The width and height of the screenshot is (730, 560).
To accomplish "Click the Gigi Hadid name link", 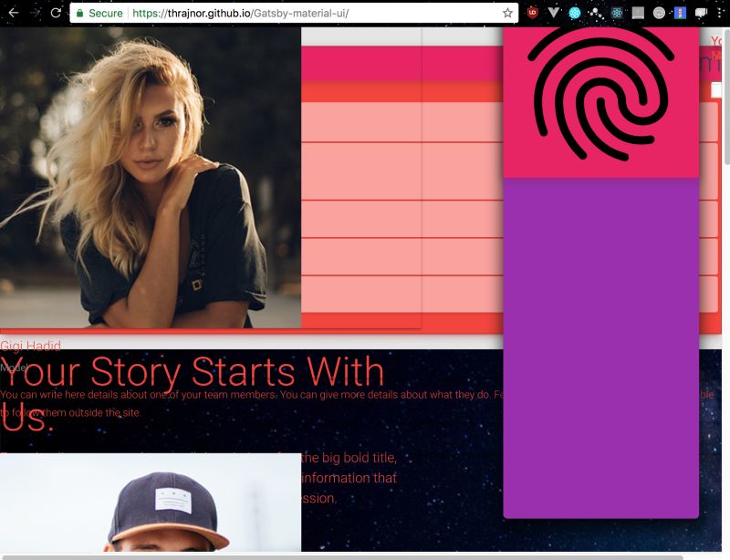I will [31, 346].
